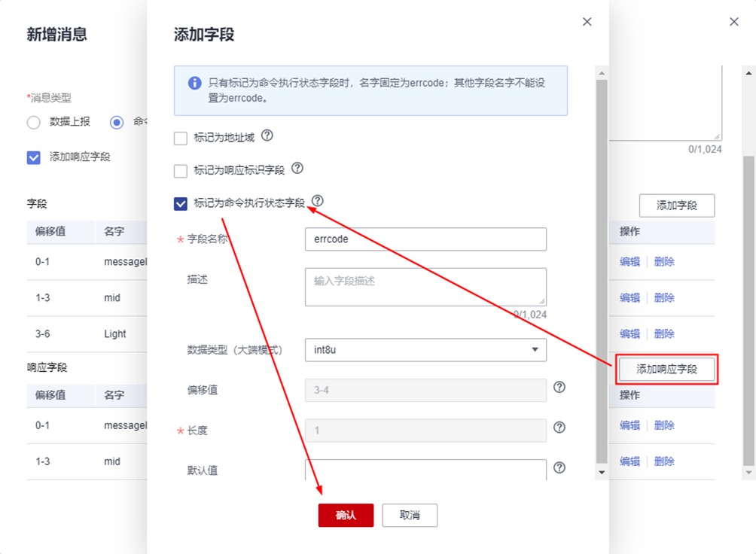This screenshot has width=756, height=554.
Task: Click help icon next to 默认值 field
Action: click(x=559, y=467)
